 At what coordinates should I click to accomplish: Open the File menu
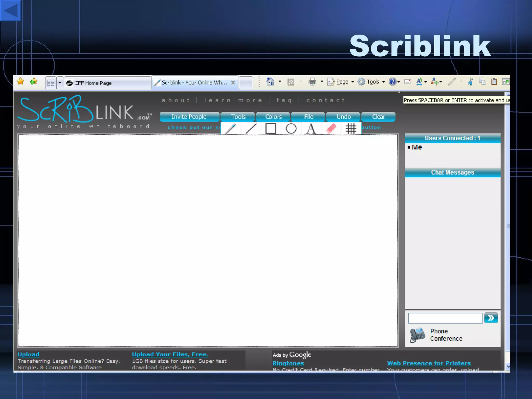coord(309,117)
